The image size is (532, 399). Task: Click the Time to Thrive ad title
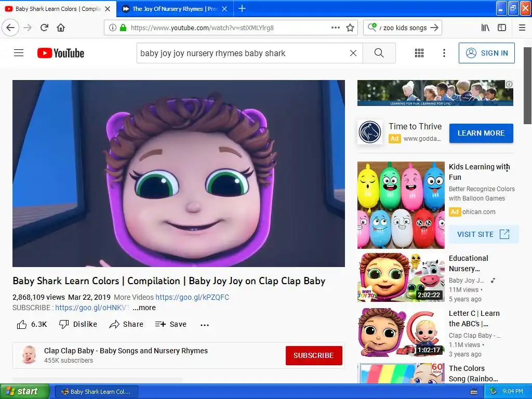[415, 126]
